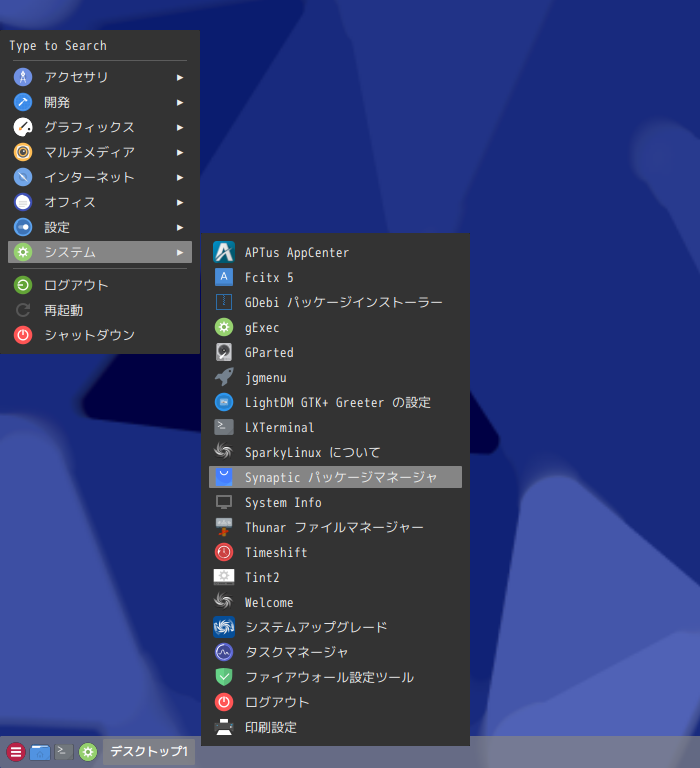Screen dimensions: 700x768
Task: Click the green gear taskbar icon
Action: click(88, 752)
